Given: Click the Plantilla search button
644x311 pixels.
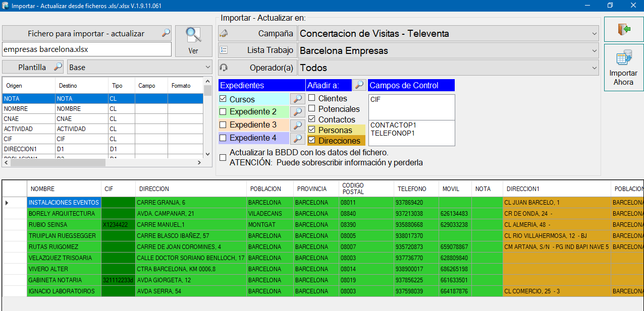Looking at the screenshot, I should (33, 67).
